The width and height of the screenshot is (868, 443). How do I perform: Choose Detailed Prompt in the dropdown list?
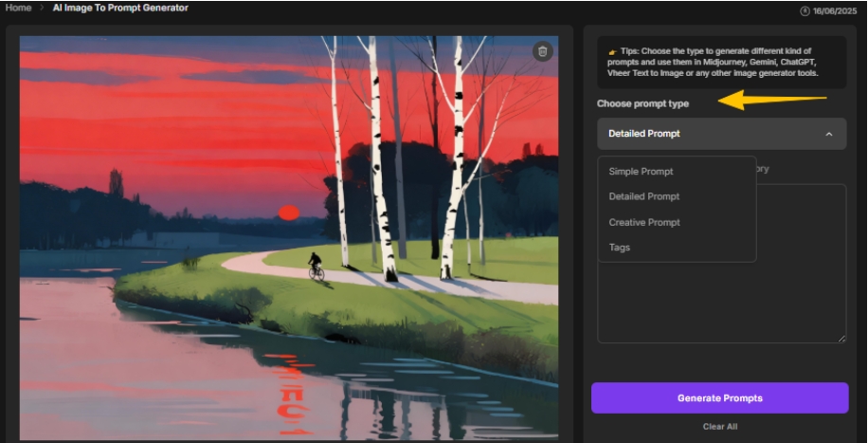coord(643,196)
